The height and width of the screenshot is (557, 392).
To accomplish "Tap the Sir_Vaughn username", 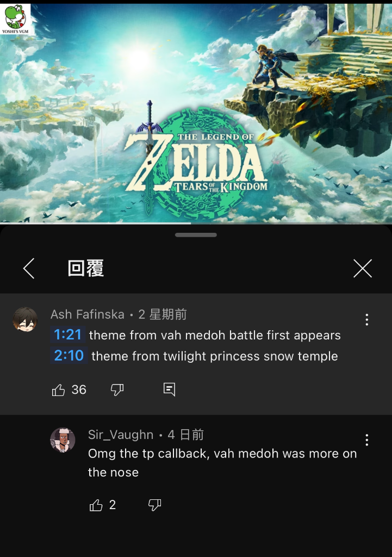I will click(121, 435).
